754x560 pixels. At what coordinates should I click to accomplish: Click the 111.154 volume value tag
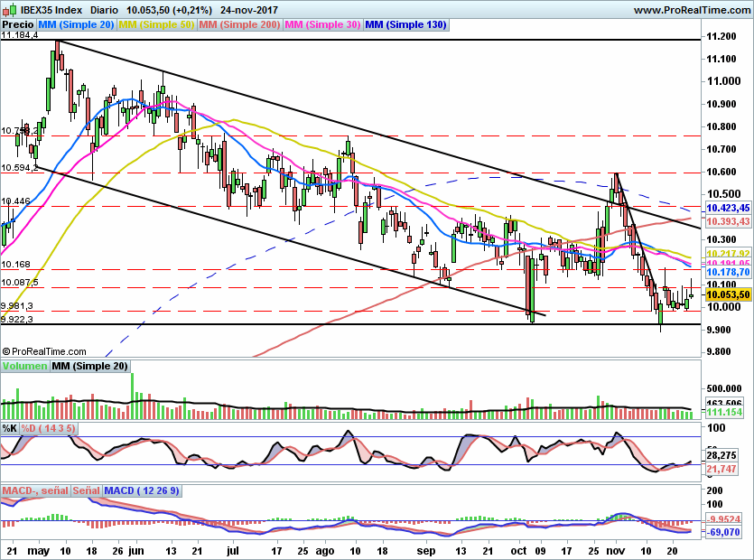pyautogui.click(x=724, y=412)
